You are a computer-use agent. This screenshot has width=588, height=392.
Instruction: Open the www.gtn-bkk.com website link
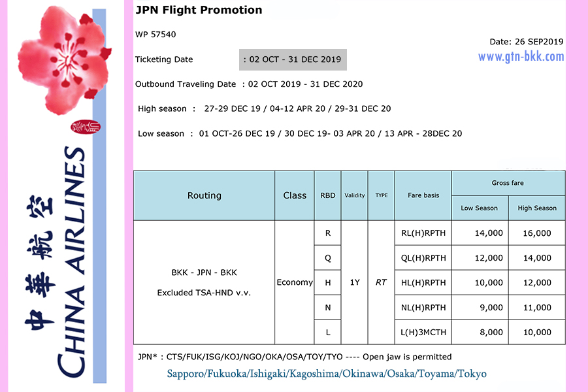click(521, 57)
